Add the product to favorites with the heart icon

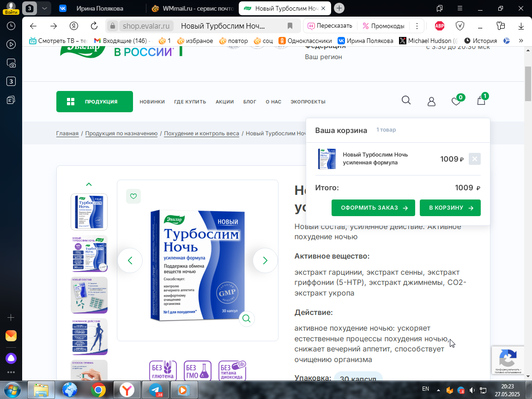[x=133, y=196]
